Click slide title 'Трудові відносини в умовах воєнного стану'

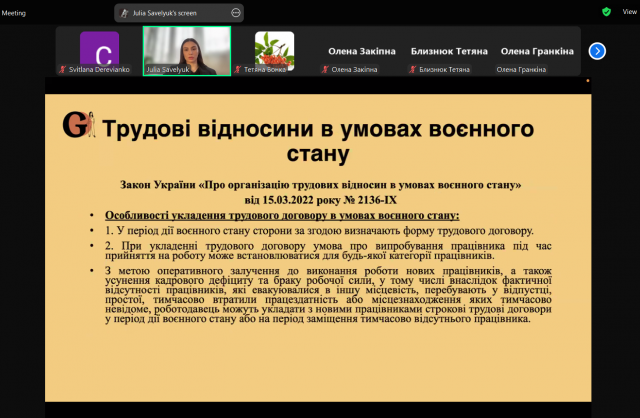click(x=318, y=140)
